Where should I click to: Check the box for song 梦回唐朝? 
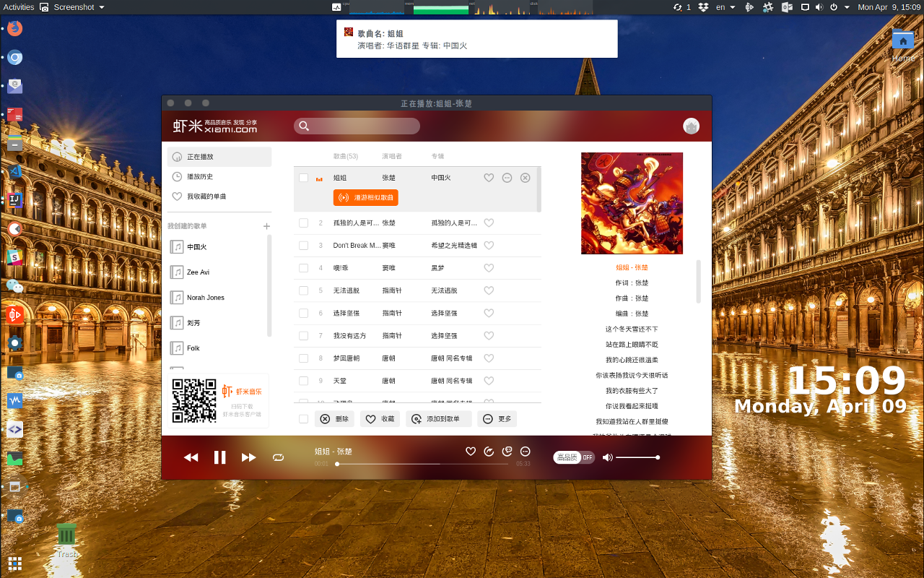[304, 358]
